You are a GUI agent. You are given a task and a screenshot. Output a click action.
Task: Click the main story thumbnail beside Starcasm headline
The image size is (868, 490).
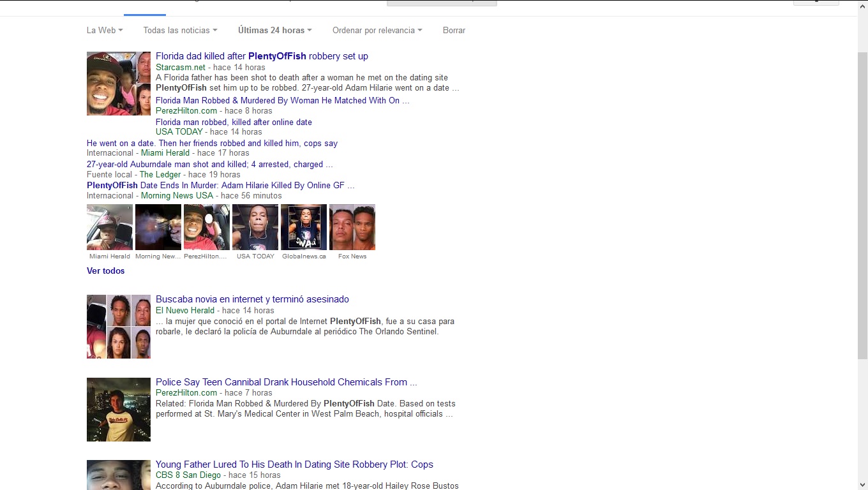[x=119, y=84]
